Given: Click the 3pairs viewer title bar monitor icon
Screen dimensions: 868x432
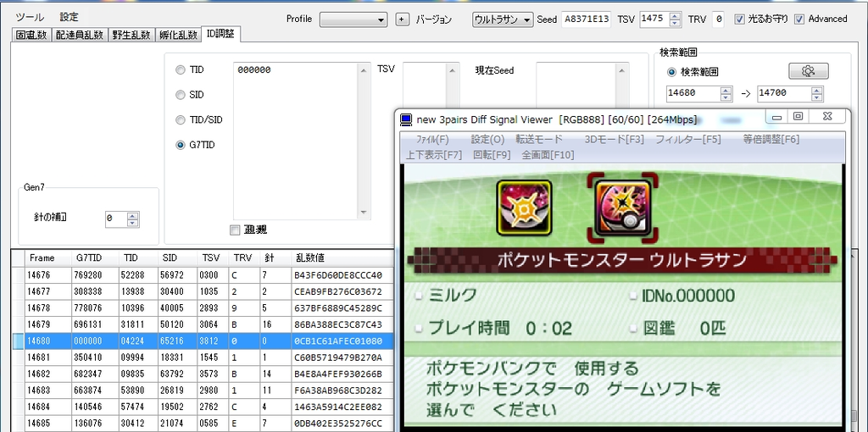Looking at the screenshot, I should click(x=406, y=119).
